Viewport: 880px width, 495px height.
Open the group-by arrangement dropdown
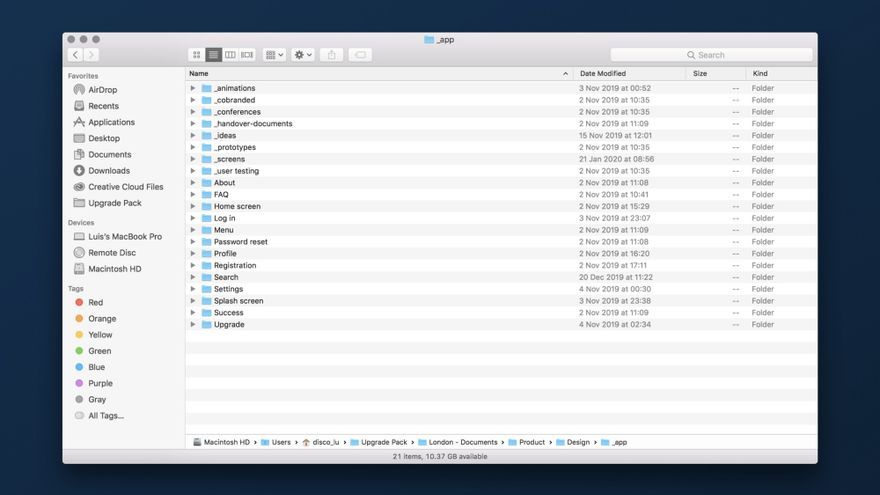point(274,55)
